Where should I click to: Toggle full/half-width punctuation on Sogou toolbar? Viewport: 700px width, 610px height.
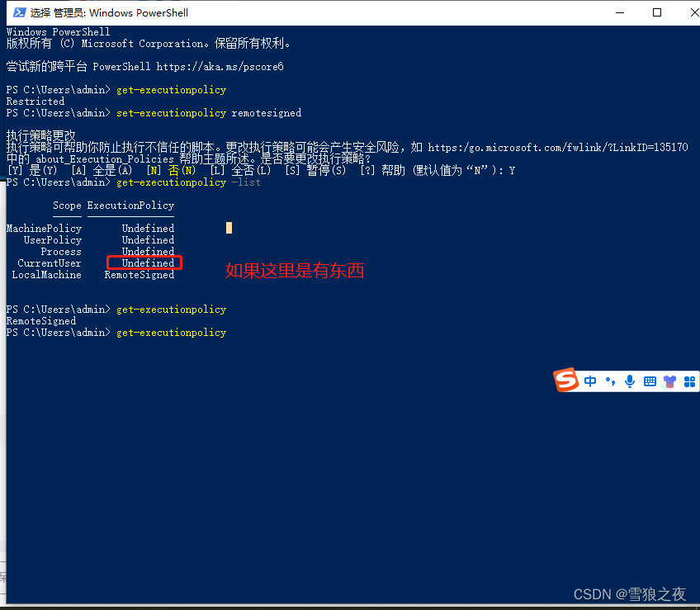609,381
